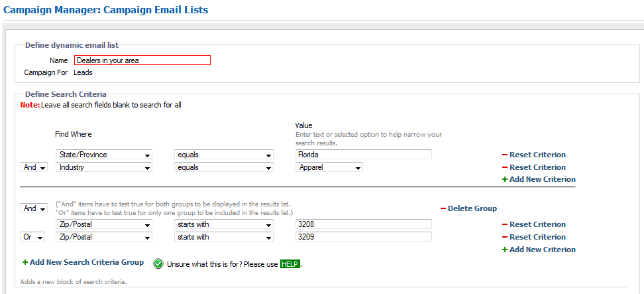The width and height of the screenshot is (644, 294).
Task: Click the red Note: label
Action: (30, 105)
